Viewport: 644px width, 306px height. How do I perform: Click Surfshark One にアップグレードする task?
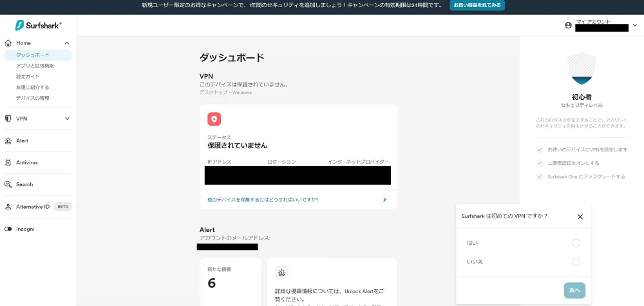click(587, 177)
